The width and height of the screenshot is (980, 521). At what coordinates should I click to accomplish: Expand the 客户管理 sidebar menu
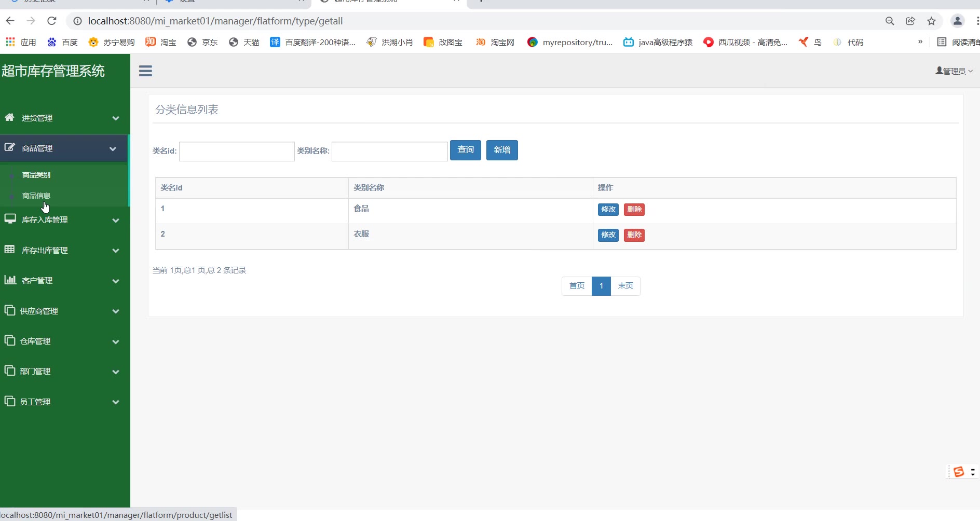point(65,280)
